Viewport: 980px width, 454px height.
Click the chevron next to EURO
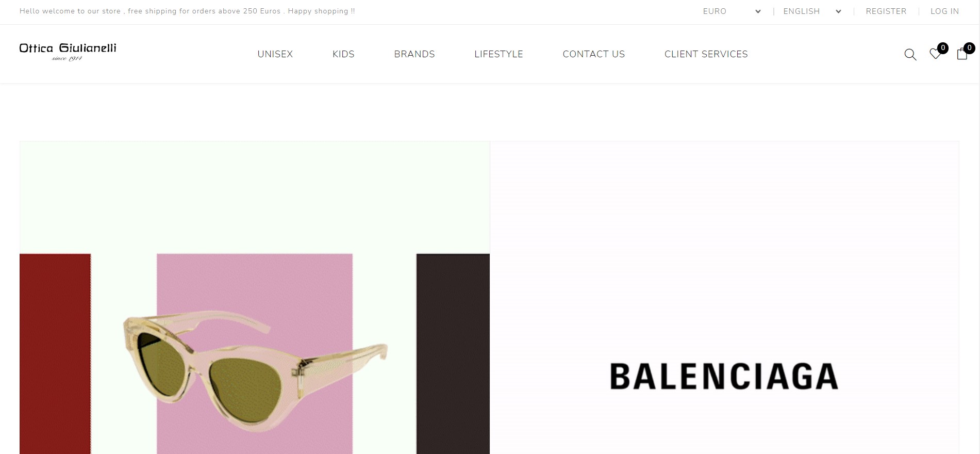pyautogui.click(x=758, y=11)
